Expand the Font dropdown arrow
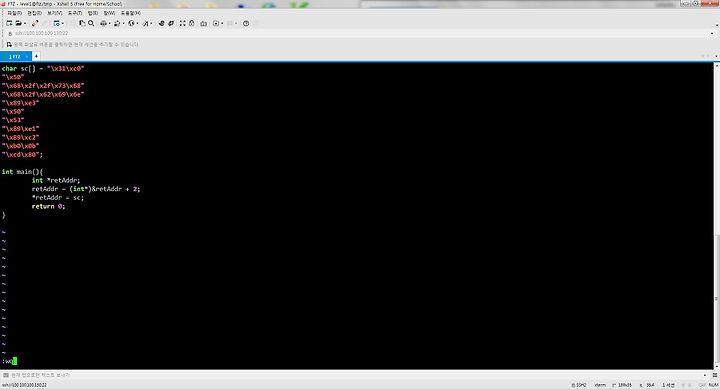 click(x=152, y=23)
